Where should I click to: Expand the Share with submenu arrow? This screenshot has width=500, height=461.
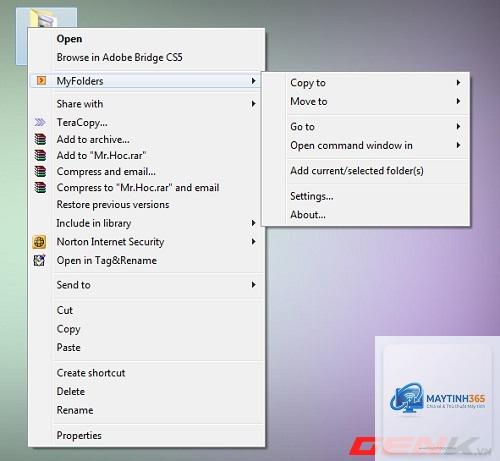point(254,104)
